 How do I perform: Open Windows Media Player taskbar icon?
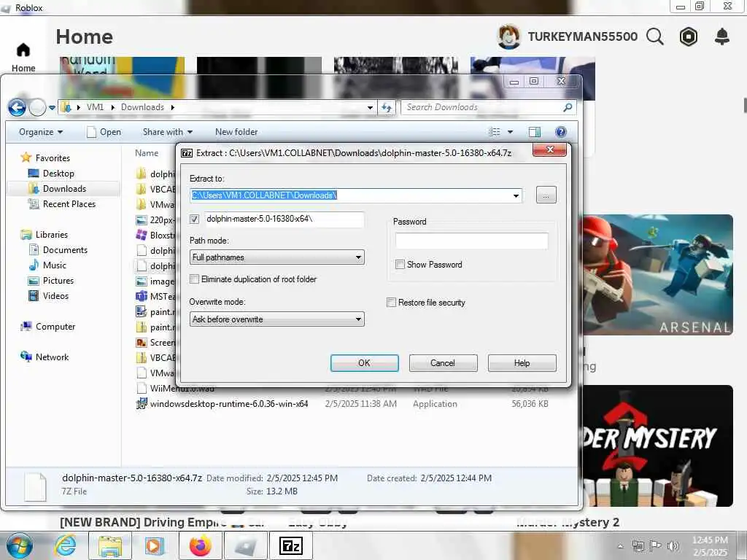tap(155, 545)
